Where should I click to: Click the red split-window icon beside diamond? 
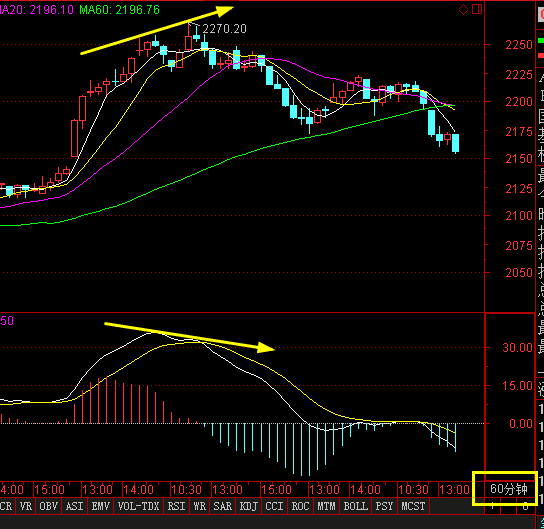tap(477, 9)
